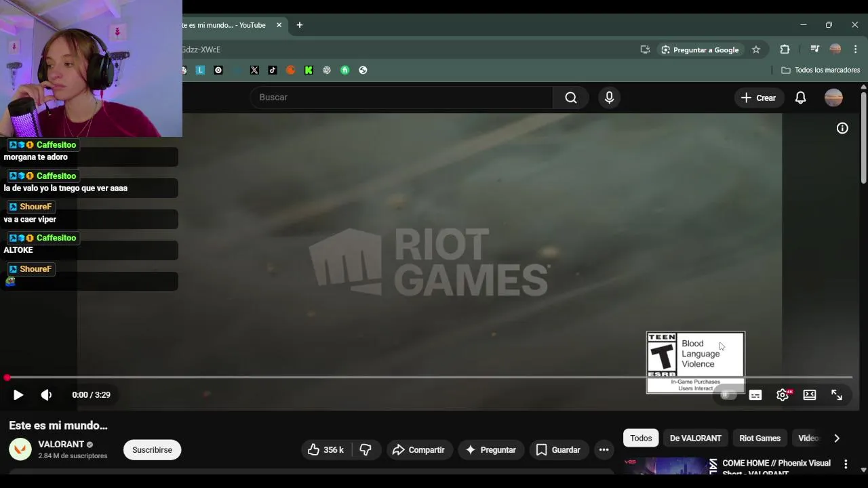The image size is (868, 488).
Task: Open a new browser tab with plus
Action: [x=300, y=25]
